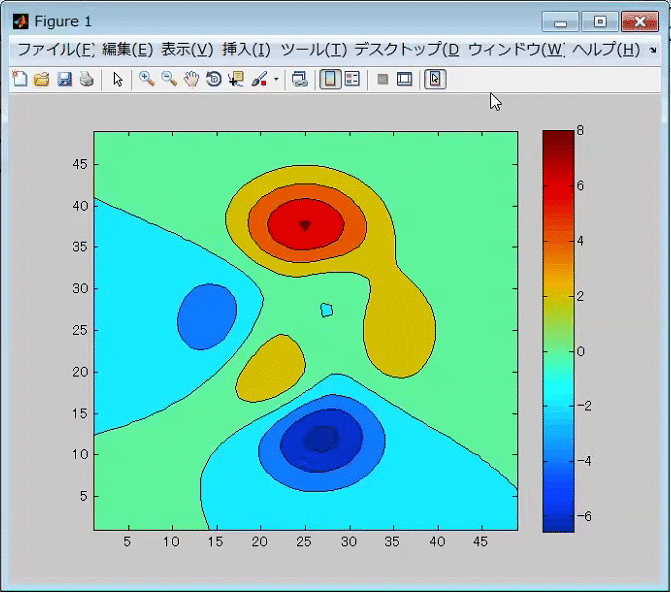The image size is (671, 593).
Task: Select the Zoom In magnifier tool
Action: [146, 80]
